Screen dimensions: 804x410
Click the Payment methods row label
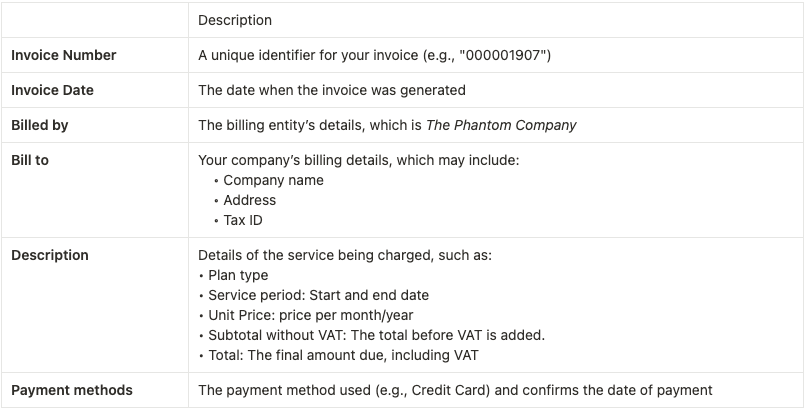(x=72, y=391)
